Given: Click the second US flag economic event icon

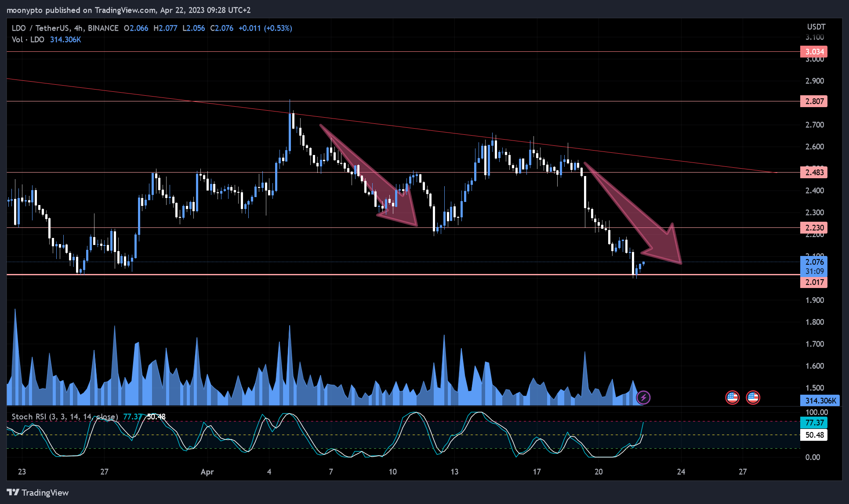Looking at the screenshot, I should (753, 398).
